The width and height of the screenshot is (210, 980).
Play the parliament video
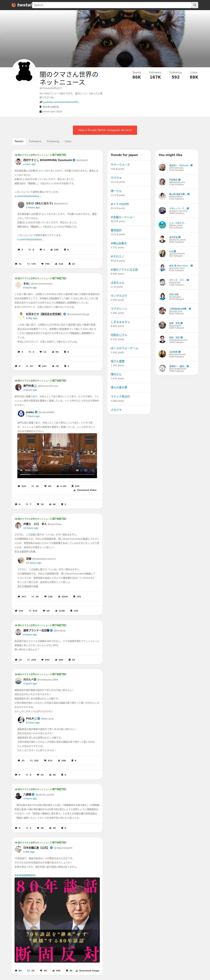[x=21, y=470]
